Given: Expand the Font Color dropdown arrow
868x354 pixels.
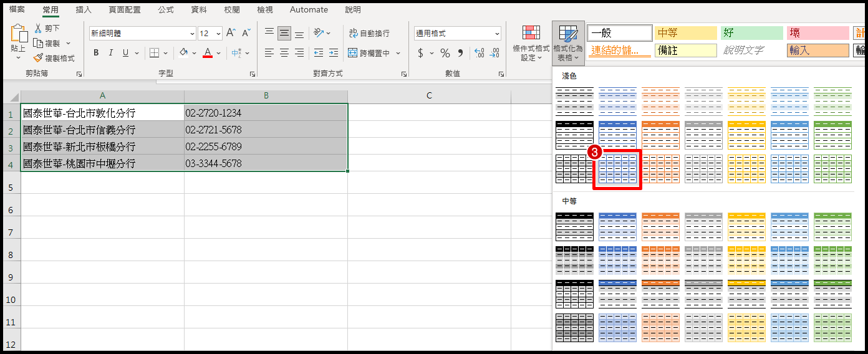Looking at the screenshot, I should 218,53.
